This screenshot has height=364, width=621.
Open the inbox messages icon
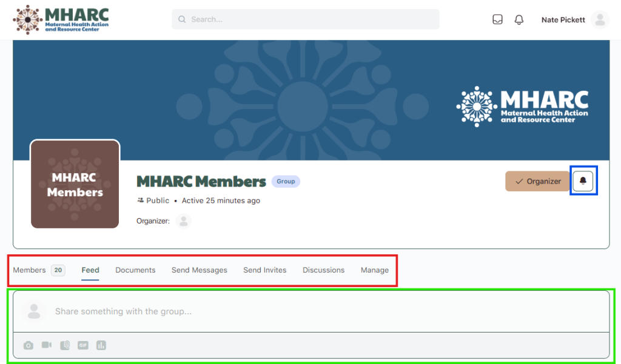coord(497,19)
